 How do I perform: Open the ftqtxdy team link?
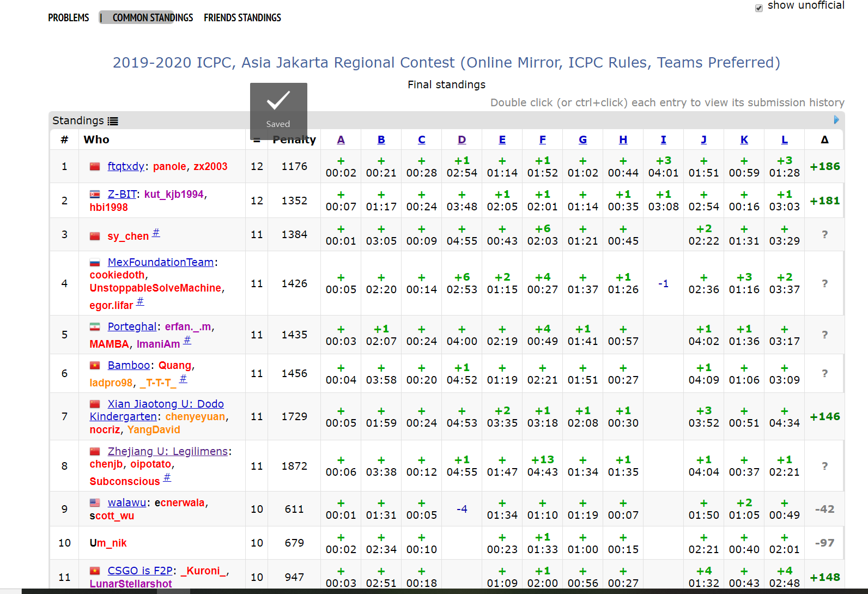[x=126, y=167]
